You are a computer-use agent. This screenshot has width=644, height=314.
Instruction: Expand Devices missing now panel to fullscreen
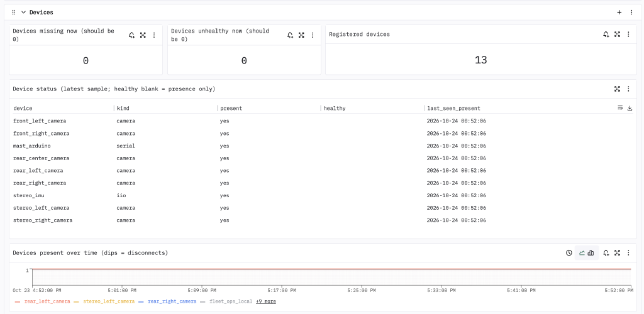143,35
